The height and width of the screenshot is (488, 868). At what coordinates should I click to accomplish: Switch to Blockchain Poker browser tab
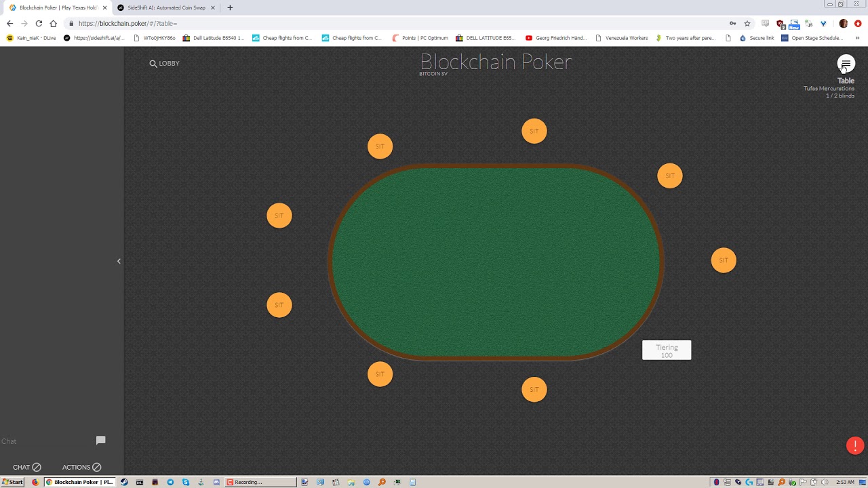coord(58,7)
